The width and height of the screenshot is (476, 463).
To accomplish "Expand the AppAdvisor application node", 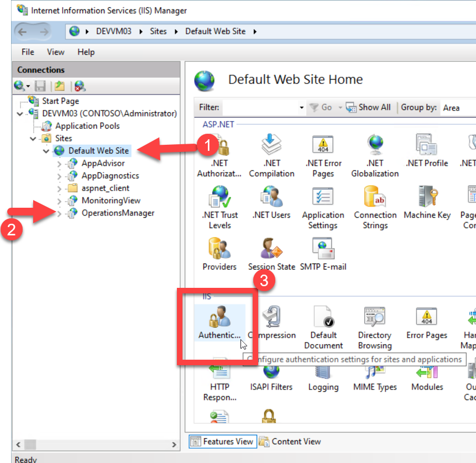I will tap(60, 164).
